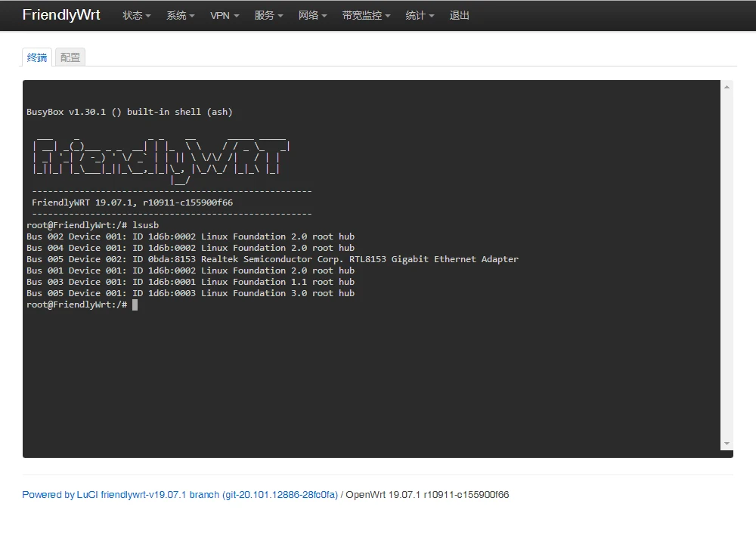This screenshot has height=544, width=756.
Task: Expand the VPN dropdown menu
Action: tap(225, 15)
